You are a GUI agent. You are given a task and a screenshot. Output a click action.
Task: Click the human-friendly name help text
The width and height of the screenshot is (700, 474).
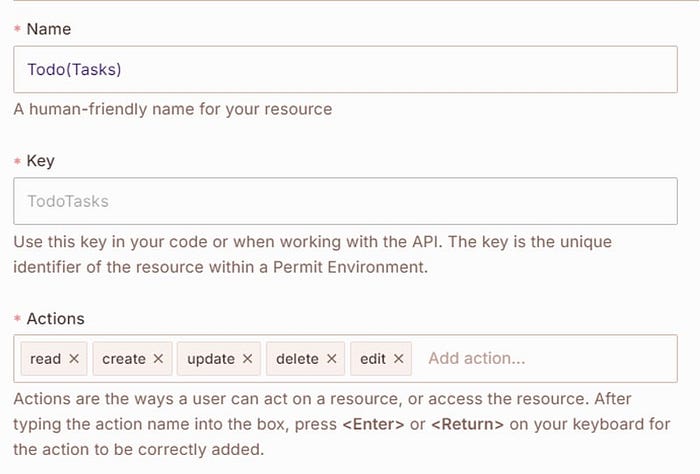point(172,109)
